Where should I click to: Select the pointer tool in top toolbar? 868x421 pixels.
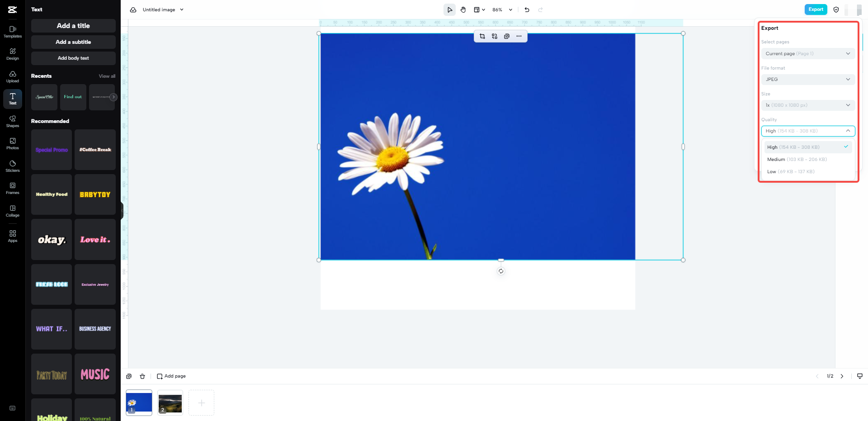[x=449, y=9]
